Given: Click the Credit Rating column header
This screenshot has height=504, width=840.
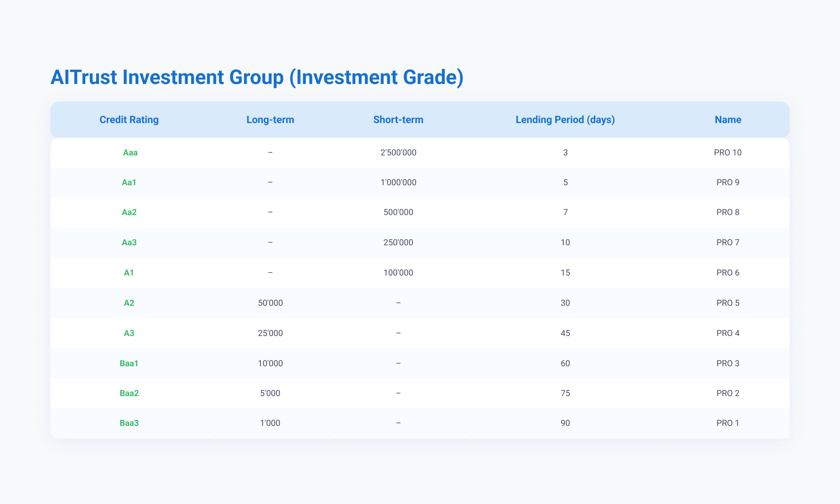Looking at the screenshot, I should pos(129,120).
